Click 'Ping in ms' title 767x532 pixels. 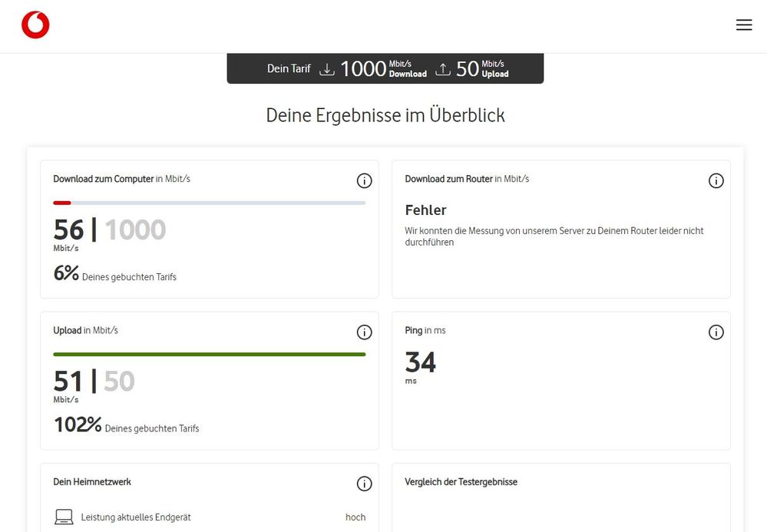click(x=425, y=331)
